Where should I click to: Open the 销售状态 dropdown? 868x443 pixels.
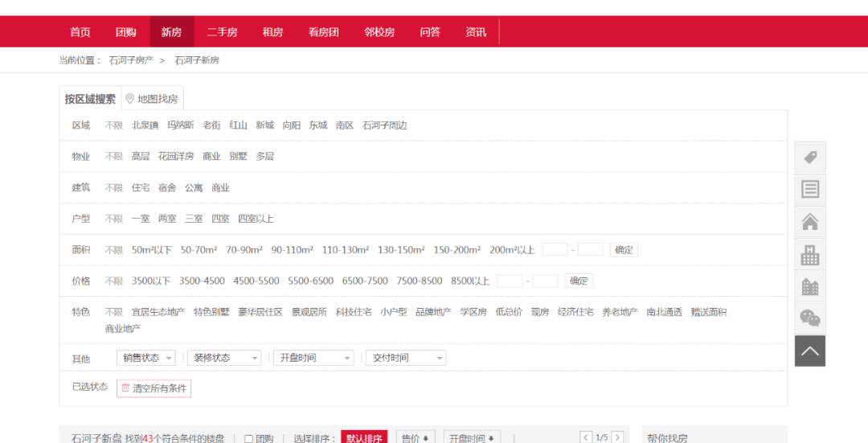click(x=146, y=358)
